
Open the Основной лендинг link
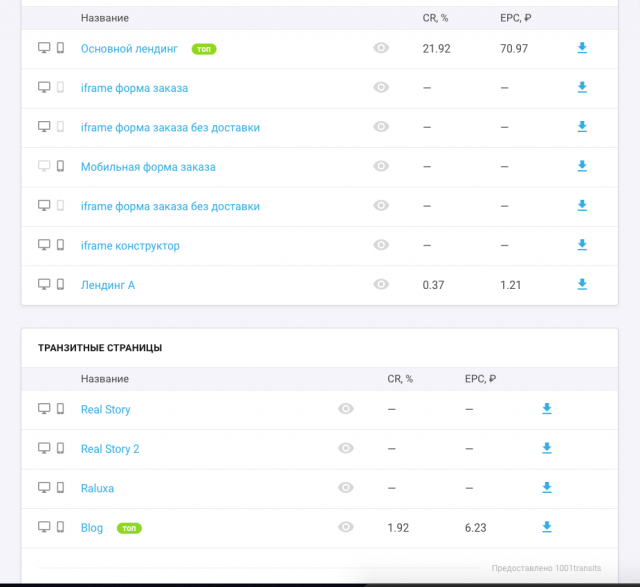tap(129, 49)
